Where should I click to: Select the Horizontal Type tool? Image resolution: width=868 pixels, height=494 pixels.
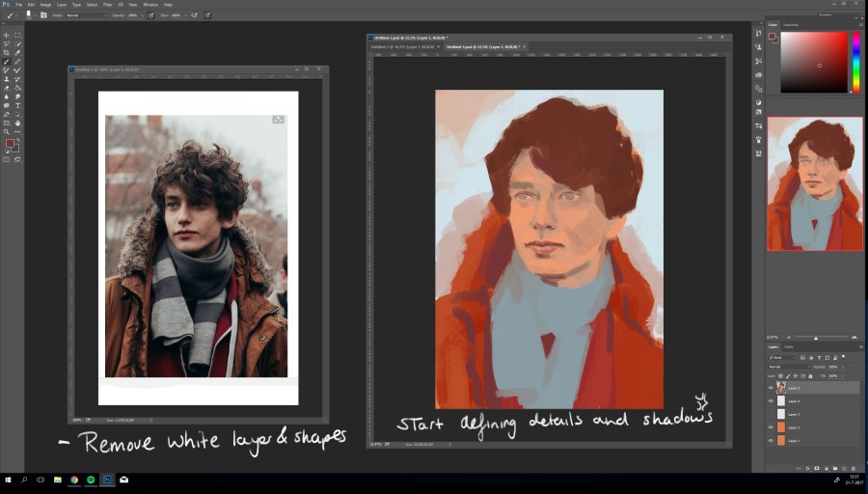point(17,105)
